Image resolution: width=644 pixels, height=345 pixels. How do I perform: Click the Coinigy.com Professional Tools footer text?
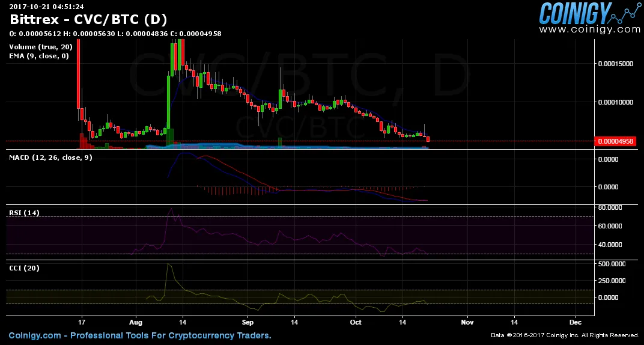click(140, 336)
